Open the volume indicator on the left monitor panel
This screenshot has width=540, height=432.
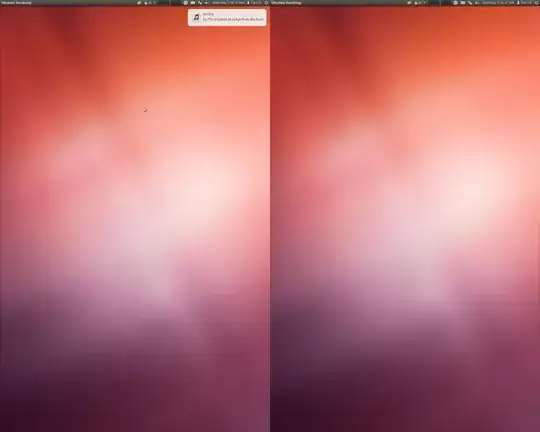tap(206, 3)
